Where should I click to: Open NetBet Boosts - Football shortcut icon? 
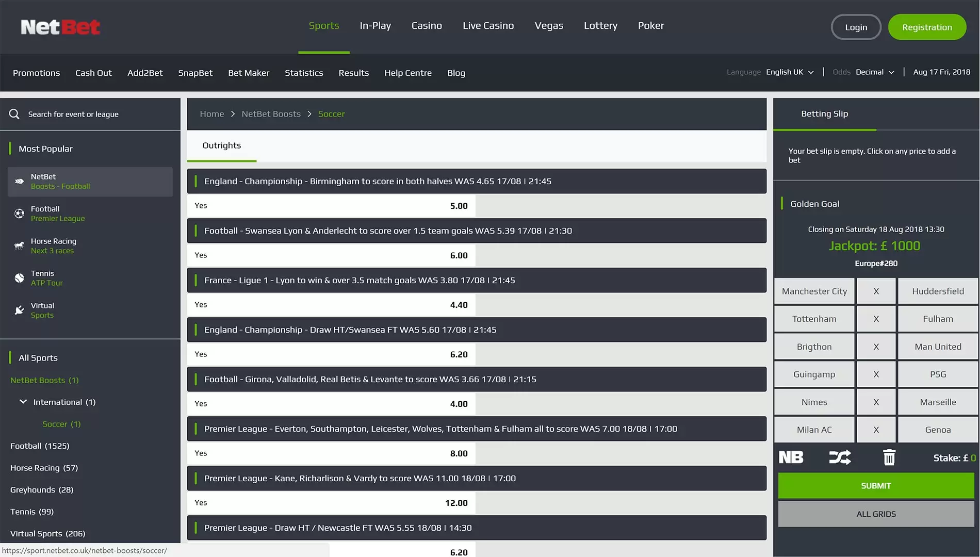(x=19, y=182)
